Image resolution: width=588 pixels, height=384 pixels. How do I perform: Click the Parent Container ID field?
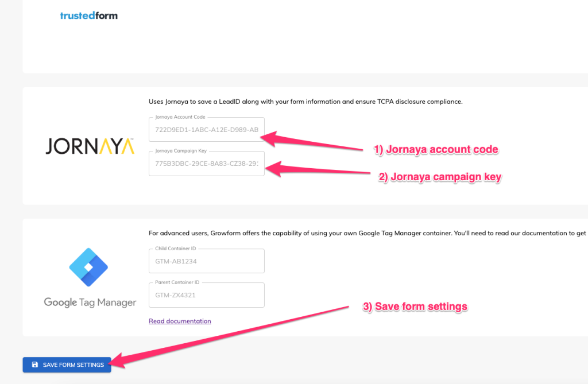pos(207,295)
